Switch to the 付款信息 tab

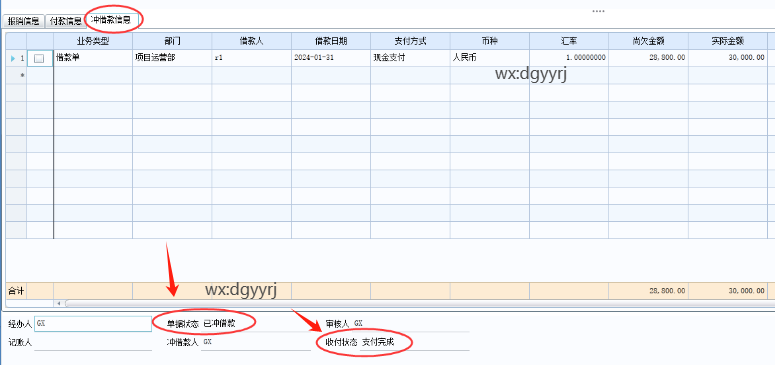tap(65, 21)
